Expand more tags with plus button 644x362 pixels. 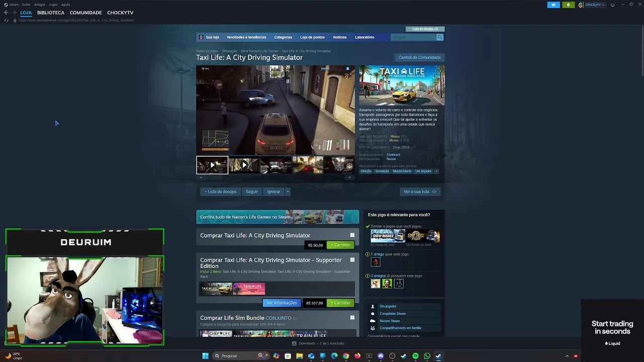point(436,171)
